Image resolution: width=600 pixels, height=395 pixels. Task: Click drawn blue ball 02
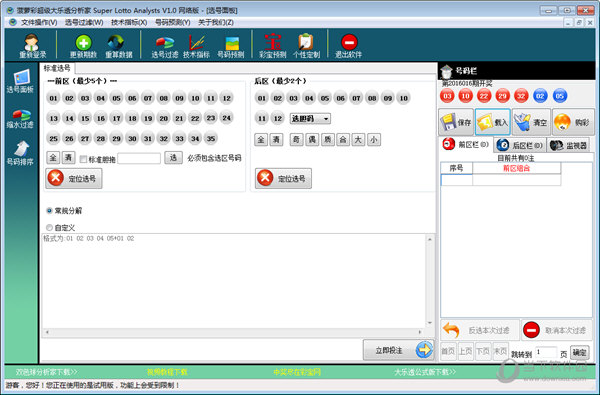(x=540, y=96)
